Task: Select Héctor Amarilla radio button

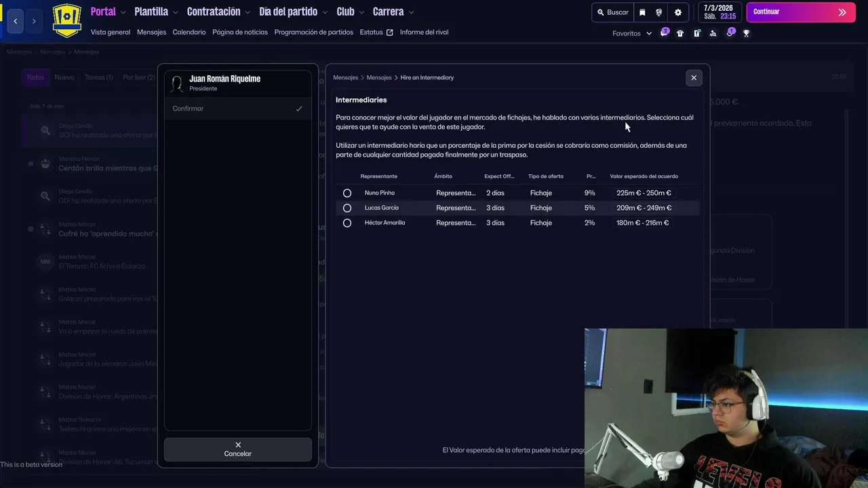Action: pyautogui.click(x=347, y=223)
